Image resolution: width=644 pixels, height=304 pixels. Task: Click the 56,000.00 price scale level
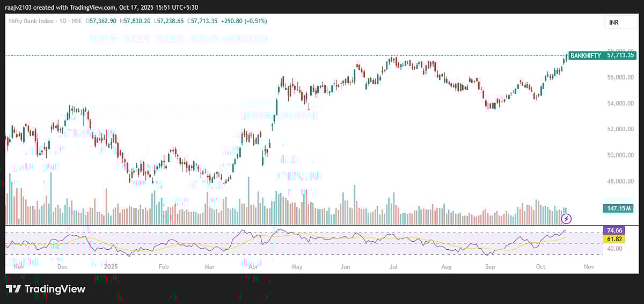(620, 77)
